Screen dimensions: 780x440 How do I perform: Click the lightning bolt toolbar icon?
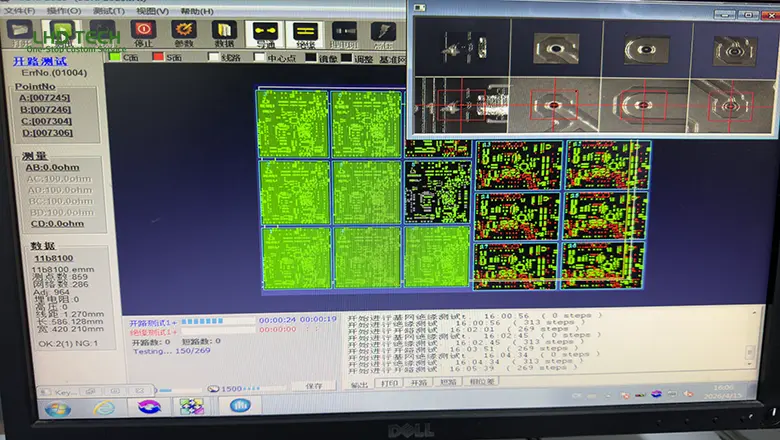tap(384, 31)
